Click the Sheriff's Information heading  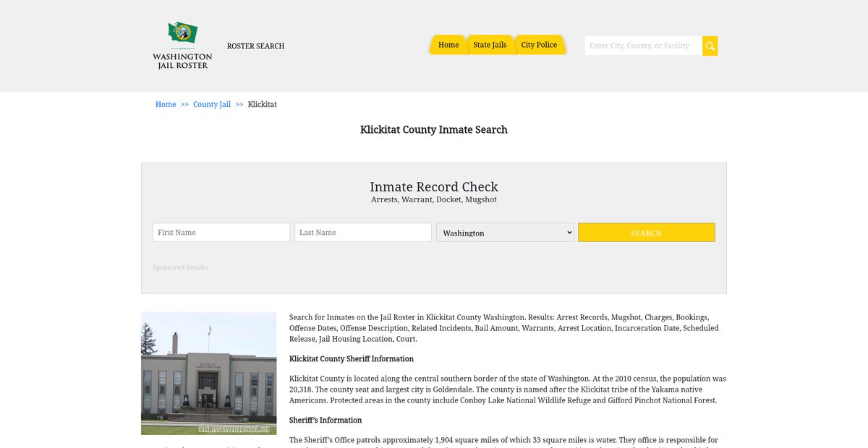pos(325,421)
